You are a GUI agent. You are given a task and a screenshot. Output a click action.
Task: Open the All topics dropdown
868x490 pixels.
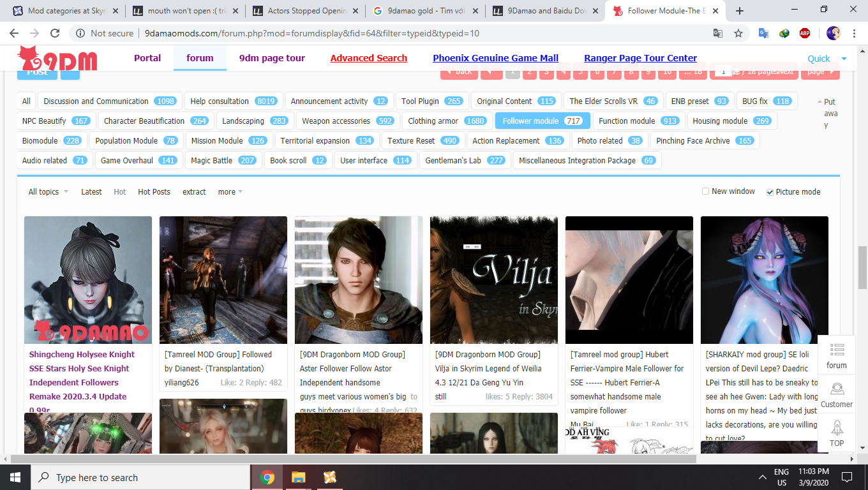(x=48, y=192)
